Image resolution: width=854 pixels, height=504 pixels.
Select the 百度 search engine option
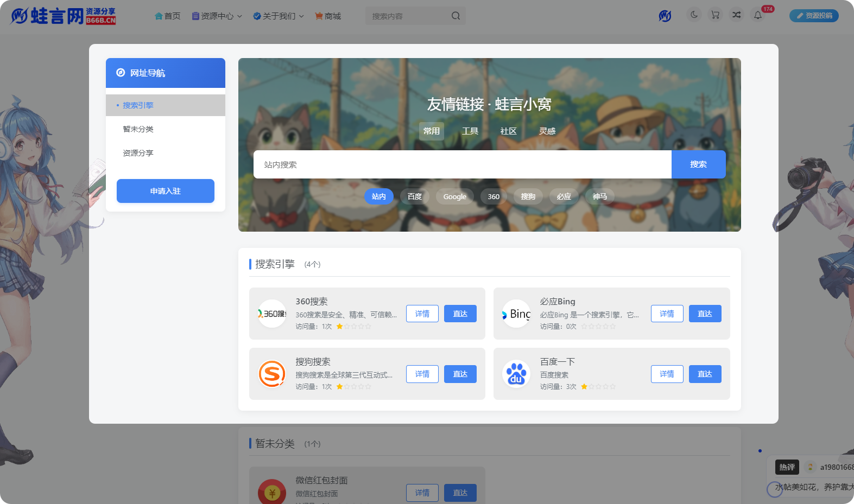415,196
